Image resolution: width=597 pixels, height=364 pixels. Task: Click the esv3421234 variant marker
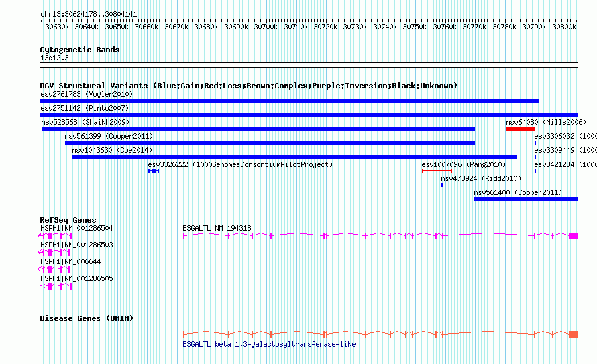pyautogui.click(x=535, y=171)
